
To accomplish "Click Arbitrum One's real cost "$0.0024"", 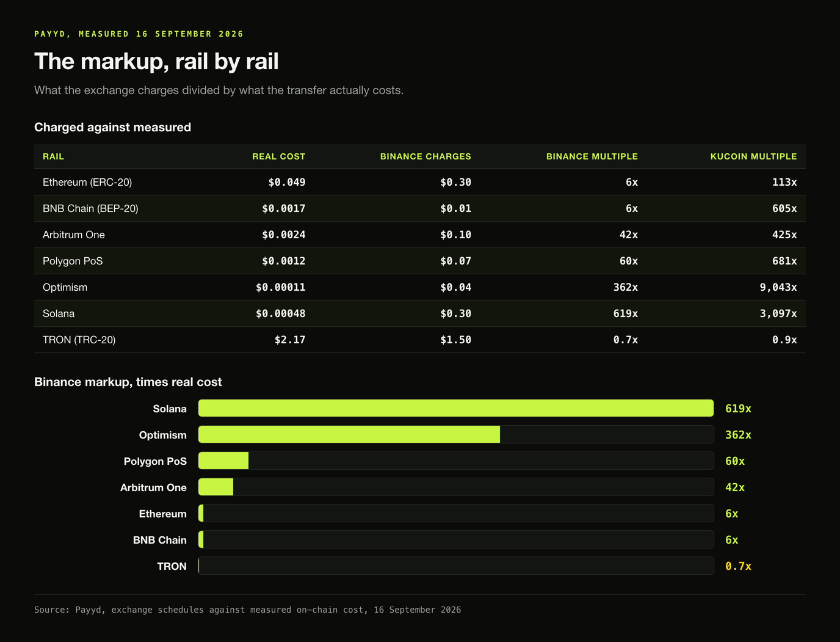I will [x=284, y=235].
